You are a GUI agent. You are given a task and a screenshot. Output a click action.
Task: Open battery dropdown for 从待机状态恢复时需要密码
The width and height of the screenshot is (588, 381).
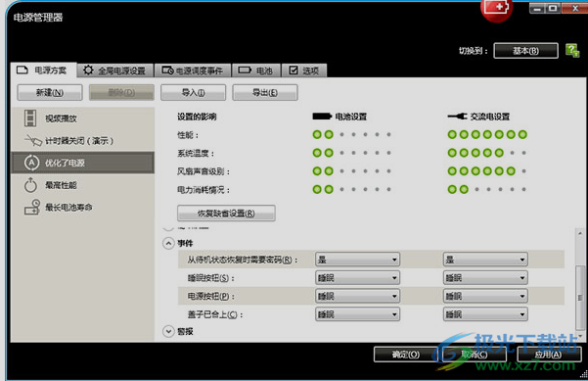point(357,260)
